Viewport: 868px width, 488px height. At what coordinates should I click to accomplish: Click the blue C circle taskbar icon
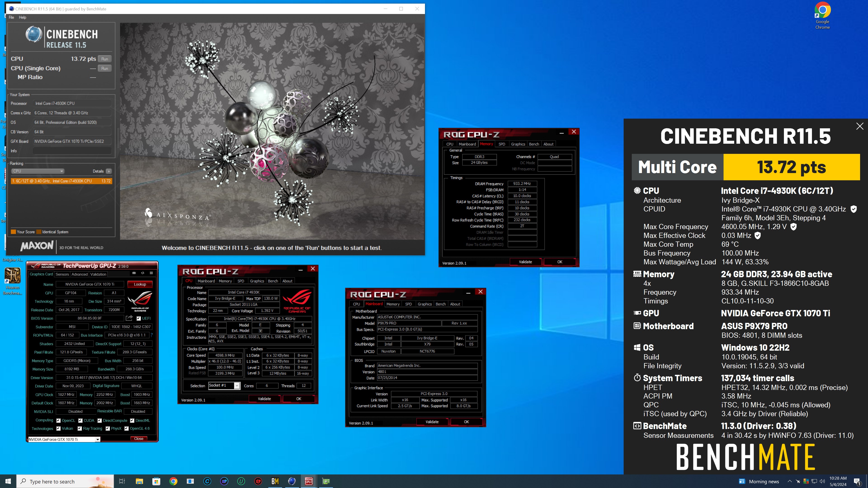coord(207,481)
